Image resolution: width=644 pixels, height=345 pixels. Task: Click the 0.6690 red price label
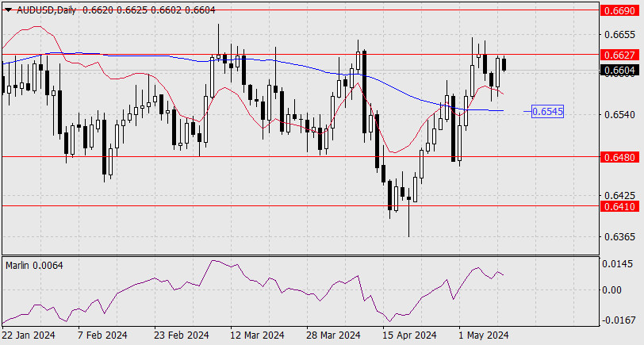[619, 10]
